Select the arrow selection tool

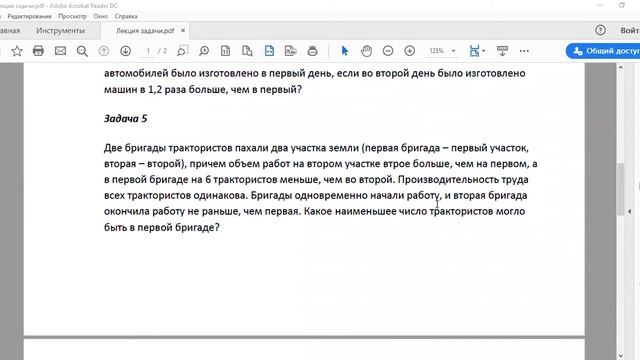click(x=345, y=51)
